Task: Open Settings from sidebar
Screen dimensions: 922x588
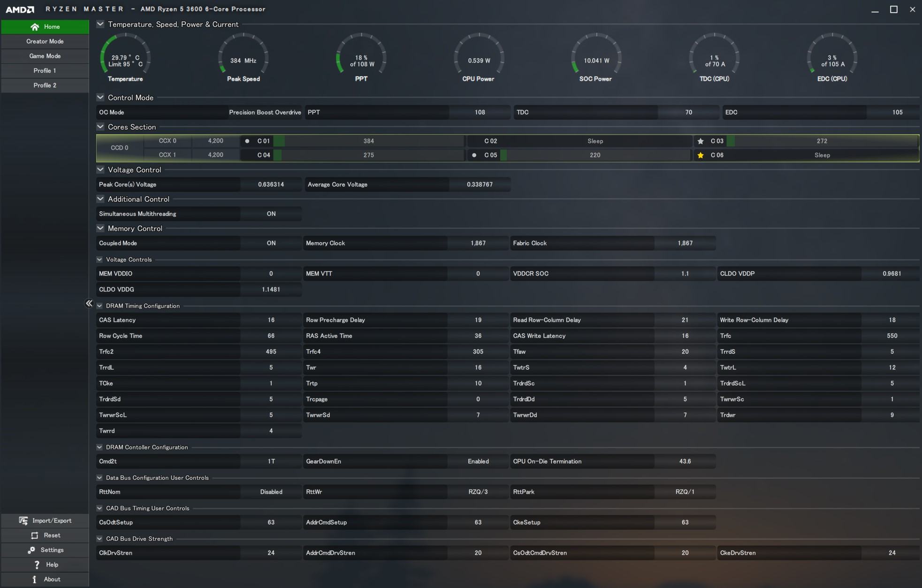Action: click(45, 550)
